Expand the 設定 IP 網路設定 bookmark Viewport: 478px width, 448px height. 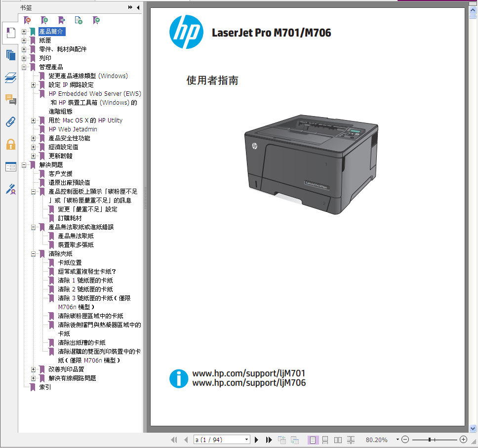click(x=33, y=85)
